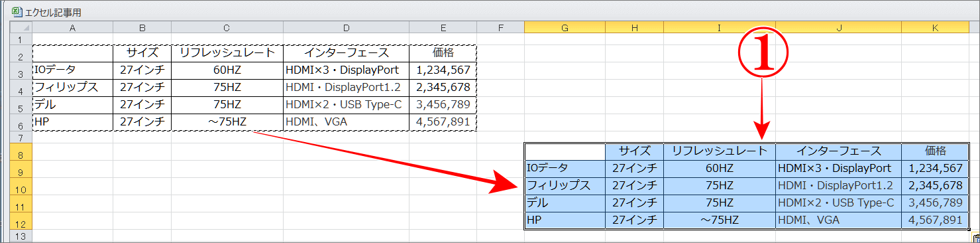Viewport: 980px width, 243px height.
Task: Select column E header
Action: click(443, 27)
